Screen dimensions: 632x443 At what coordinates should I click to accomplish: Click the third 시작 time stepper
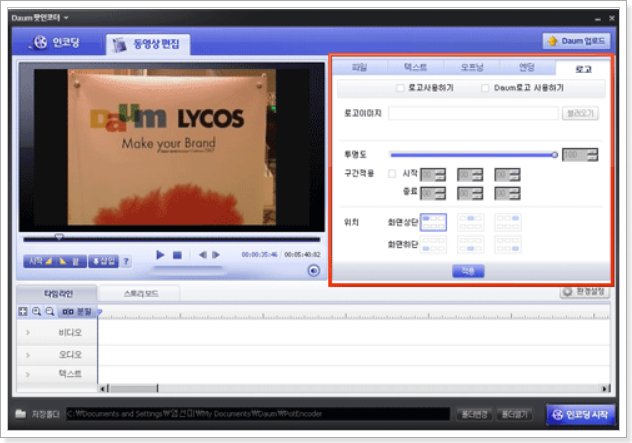coord(508,175)
